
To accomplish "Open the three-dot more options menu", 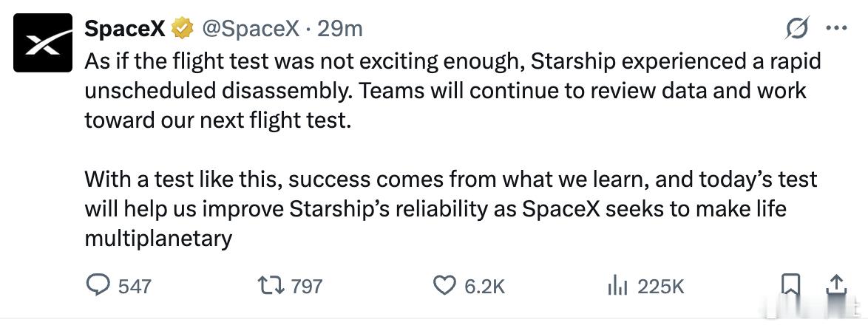I will (x=836, y=28).
